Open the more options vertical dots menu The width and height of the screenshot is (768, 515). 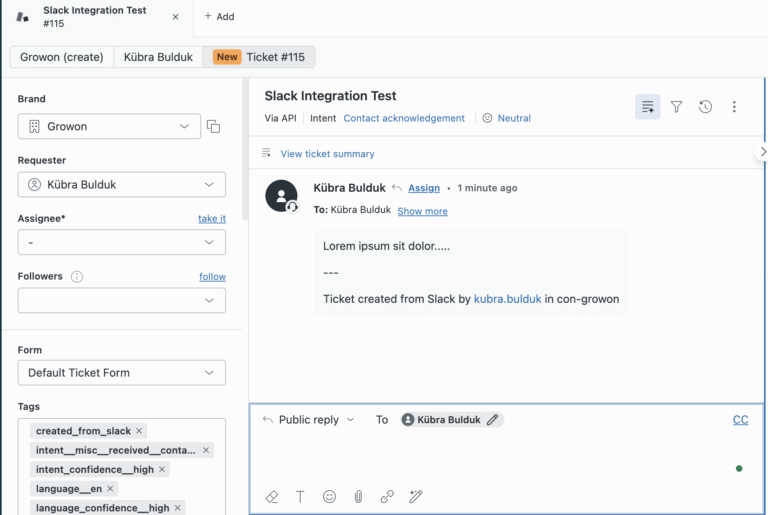click(x=734, y=107)
